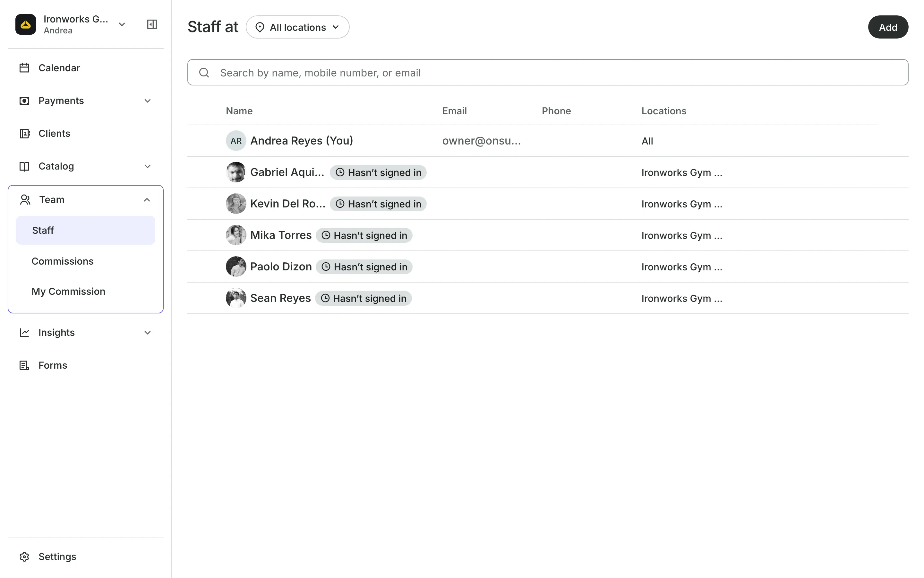Click clock icon in Mika Torres badge
The width and height of the screenshot is (924, 578).
tap(326, 235)
